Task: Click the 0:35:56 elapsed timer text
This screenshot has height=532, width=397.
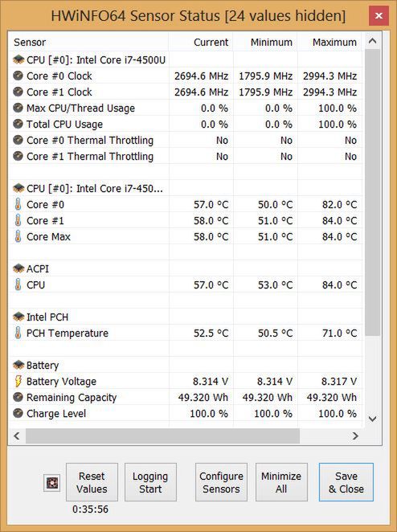Action: [90, 509]
